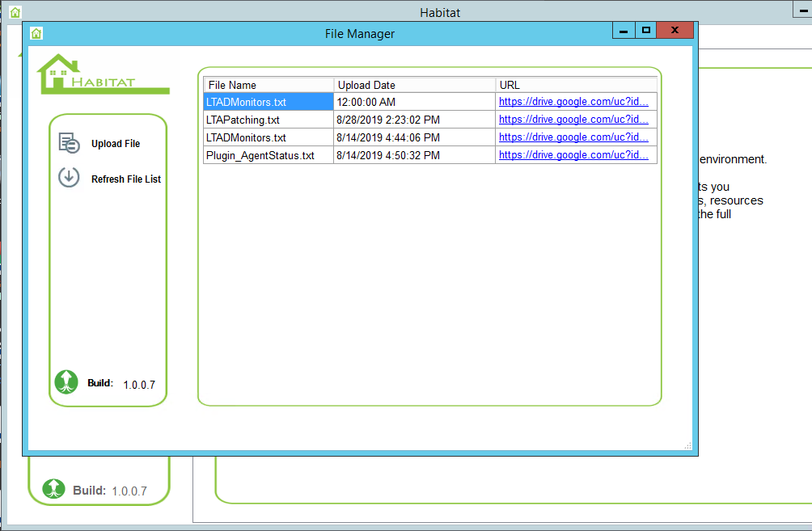This screenshot has height=531, width=812.
Task: Click the Habitat main window title bar icon
Action: pos(15,12)
